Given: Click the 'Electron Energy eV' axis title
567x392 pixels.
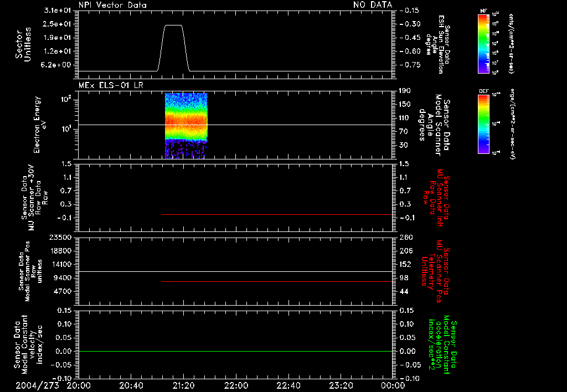Looking at the screenshot, I should pos(40,125).
